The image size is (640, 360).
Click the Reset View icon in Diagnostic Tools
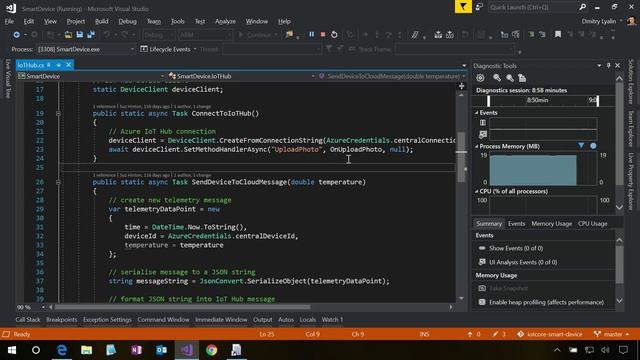522,78
